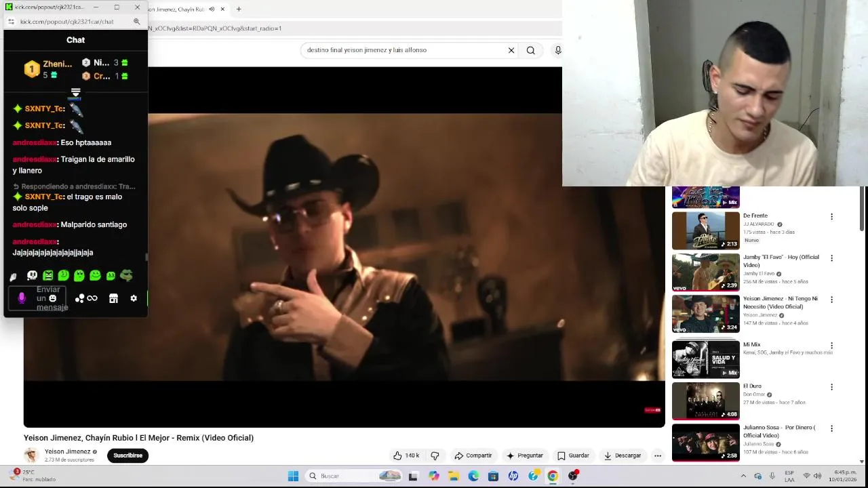Click the purple microphone icon in chat
The width and height of the screenshot is (868, 488).
(x=22, y=298)
